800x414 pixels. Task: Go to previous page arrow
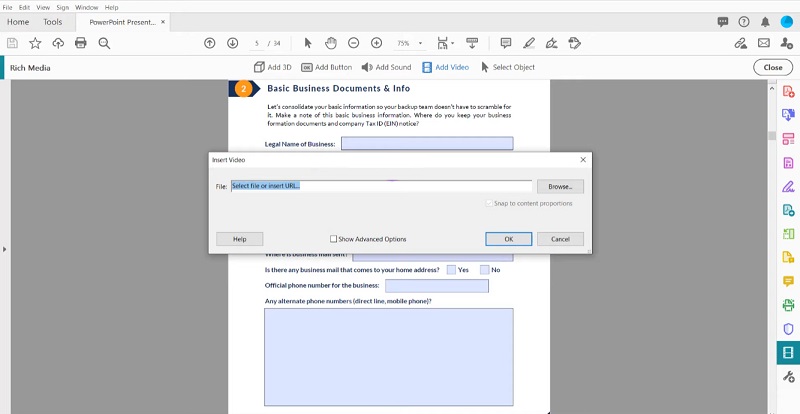209,43
